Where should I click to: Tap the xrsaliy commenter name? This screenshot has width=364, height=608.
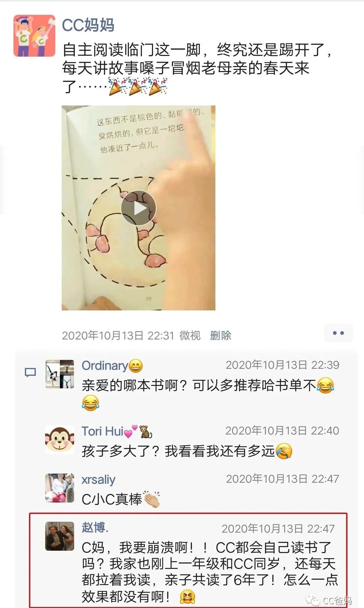98,479
